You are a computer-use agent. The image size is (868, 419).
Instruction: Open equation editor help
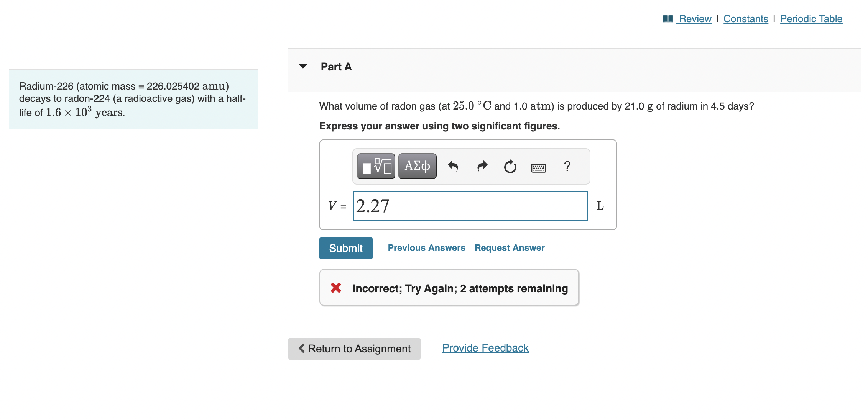[x=567, y=166]
